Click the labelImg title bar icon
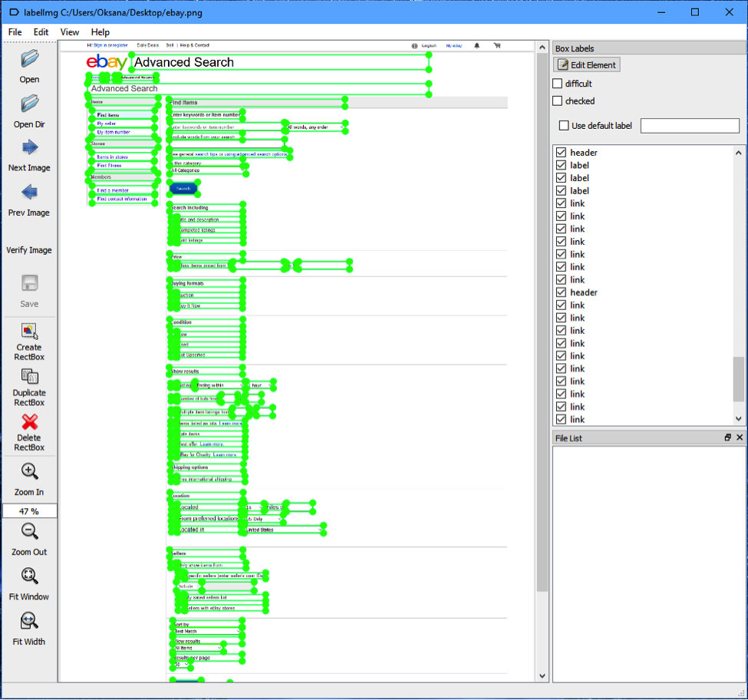 tap(15, 12)
